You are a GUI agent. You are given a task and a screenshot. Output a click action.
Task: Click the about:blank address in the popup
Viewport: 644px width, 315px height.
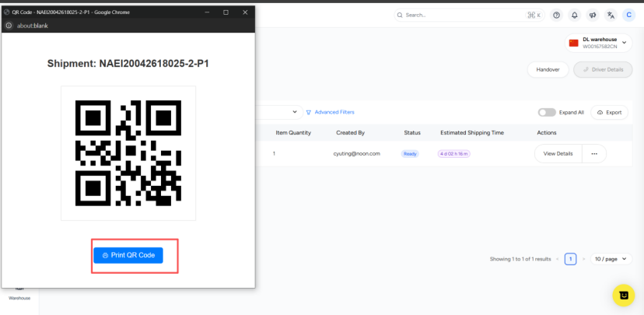pos(33,26)
